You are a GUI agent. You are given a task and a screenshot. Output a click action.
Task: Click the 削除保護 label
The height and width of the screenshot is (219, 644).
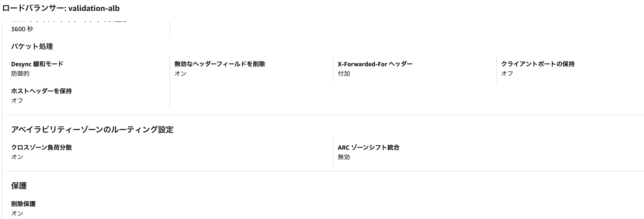point(23,204)
